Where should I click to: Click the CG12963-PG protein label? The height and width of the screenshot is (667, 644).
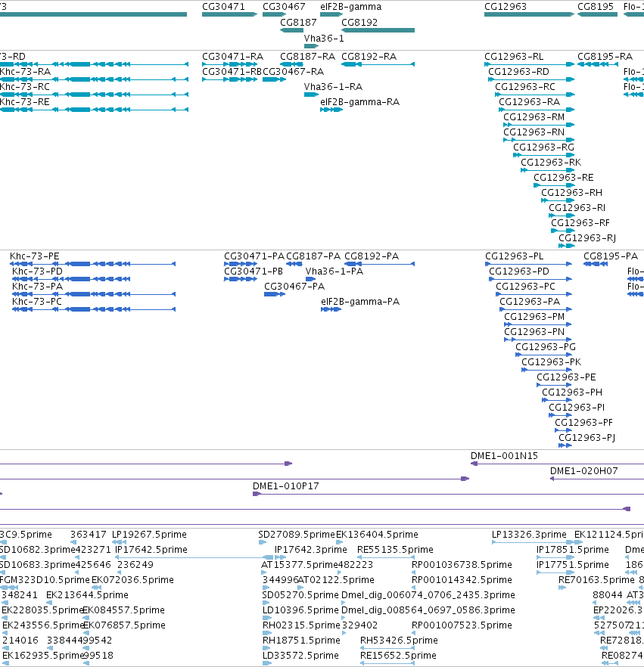[546, 346]
